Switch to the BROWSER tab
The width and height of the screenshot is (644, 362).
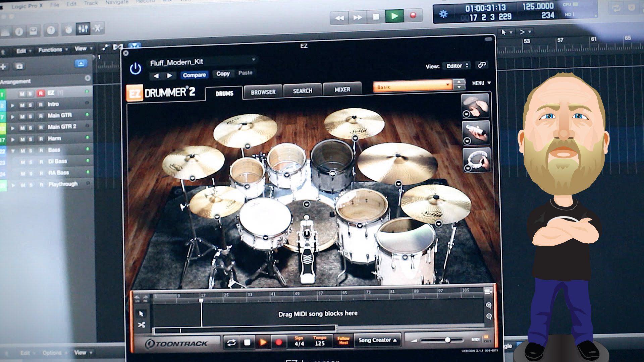point(263,92)
